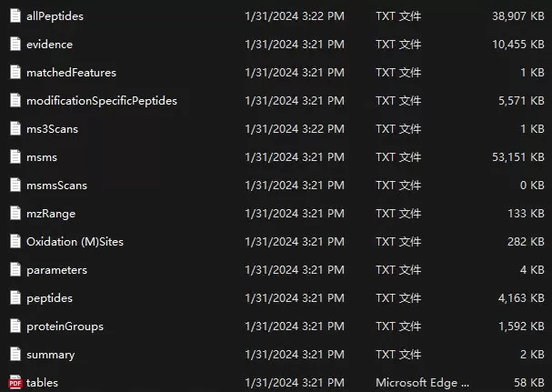Click the Microsoft Edge type of tables
Image resolution: width=552 pixels, height=392 pixels.
(x=423, y=382)
